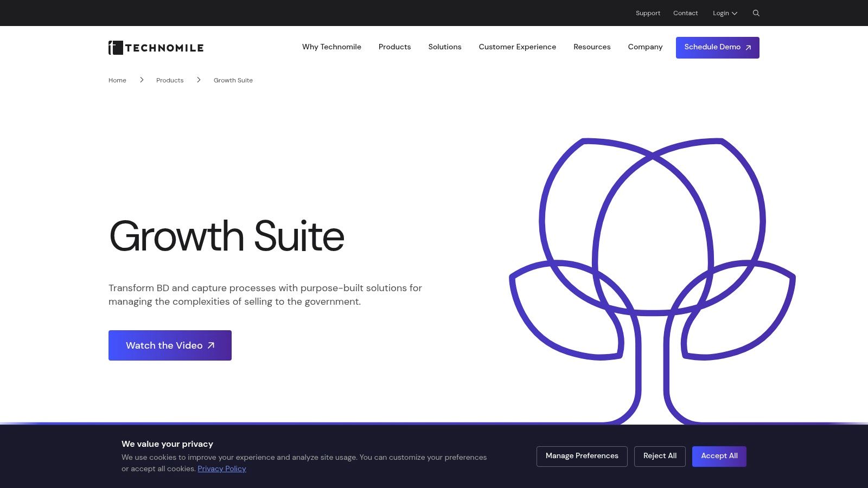The image size is (868, 488).
Task: Click the search magnifier icon
Action: (x=756, y=13)
